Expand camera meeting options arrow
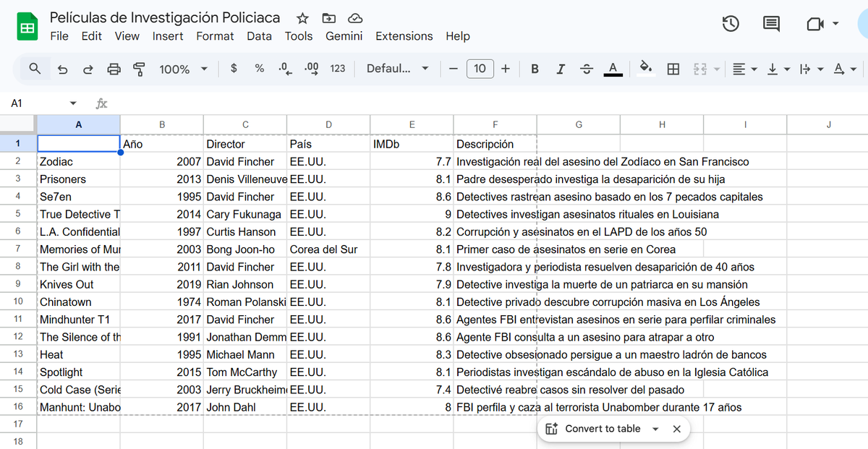Viewport: 868px width, 449px height. [x=836, y=24]
